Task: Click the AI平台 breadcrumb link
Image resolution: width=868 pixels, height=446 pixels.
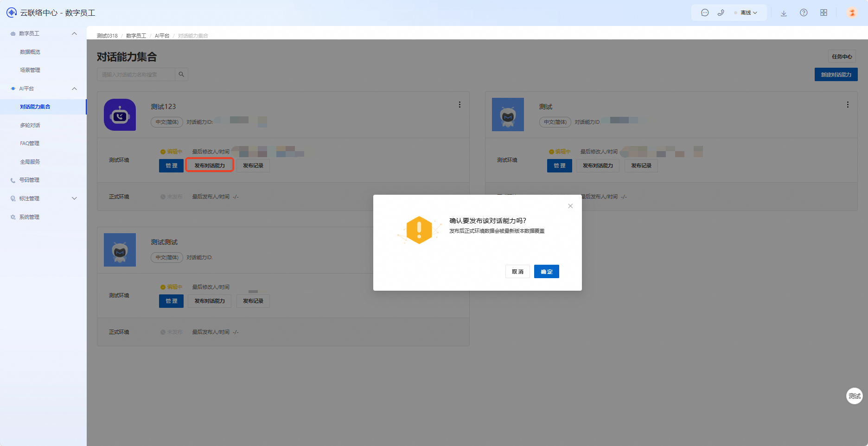Action: pyautogui.click(x=162, y=36)
